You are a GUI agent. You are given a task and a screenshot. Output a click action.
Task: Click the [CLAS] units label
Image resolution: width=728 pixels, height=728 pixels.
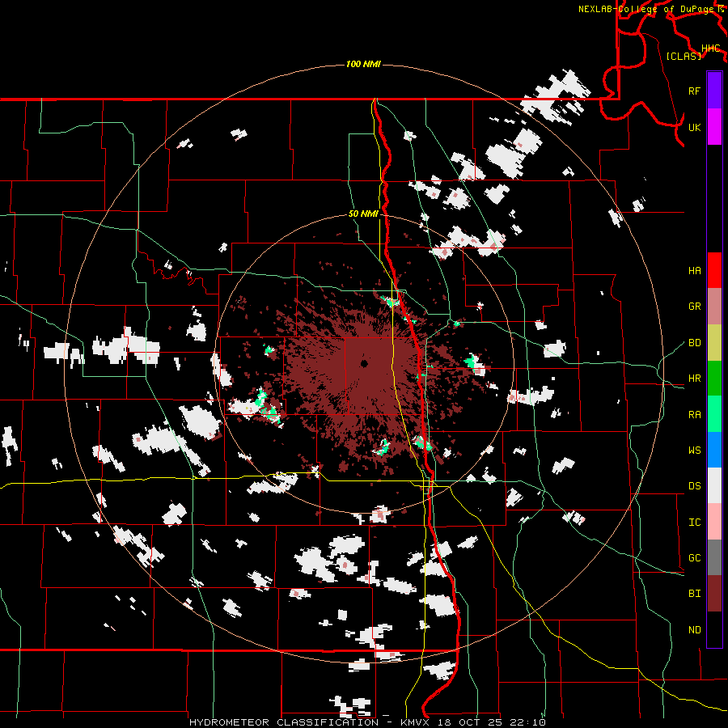tap(684, 57)
